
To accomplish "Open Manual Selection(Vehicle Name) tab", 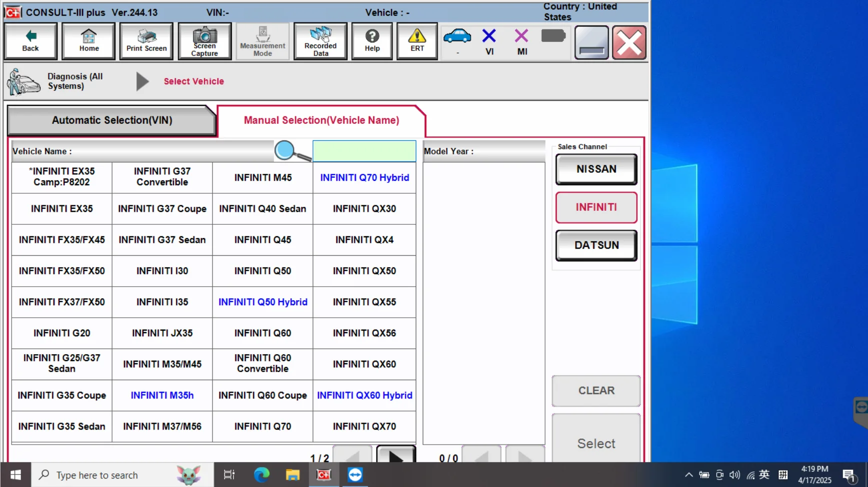I will click(321, 120).
